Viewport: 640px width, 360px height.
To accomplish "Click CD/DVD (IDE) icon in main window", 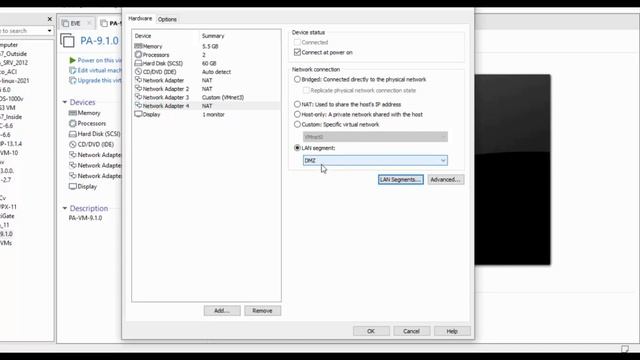I will [x=73, y=144].
